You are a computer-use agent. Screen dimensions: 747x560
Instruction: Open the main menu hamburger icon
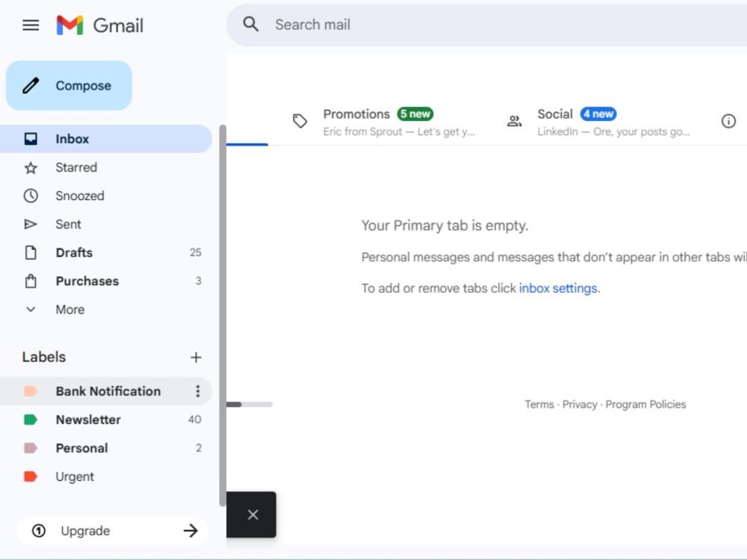[x=31, y=25]
